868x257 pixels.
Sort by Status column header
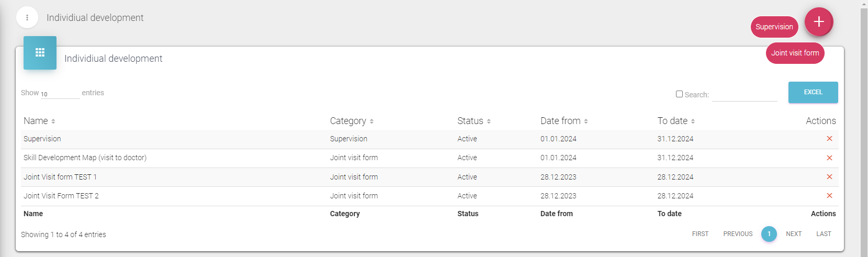(474, 121)
